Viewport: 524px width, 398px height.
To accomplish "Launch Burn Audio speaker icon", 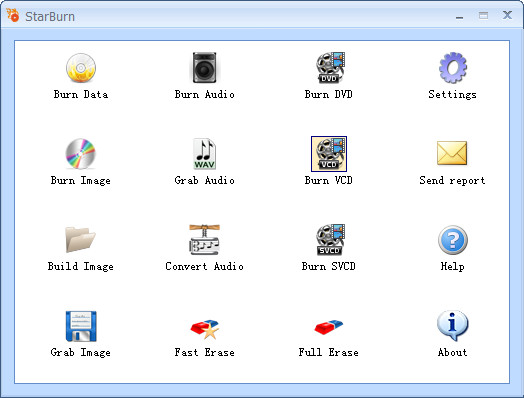I will [x=205, y=68].
